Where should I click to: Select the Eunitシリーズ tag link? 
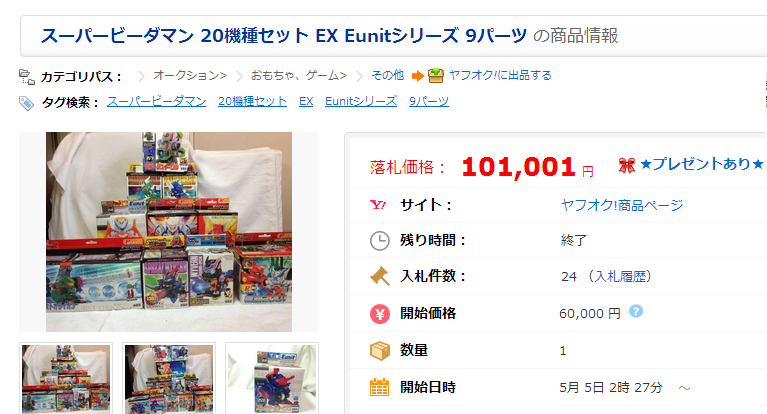click(361, 101)
